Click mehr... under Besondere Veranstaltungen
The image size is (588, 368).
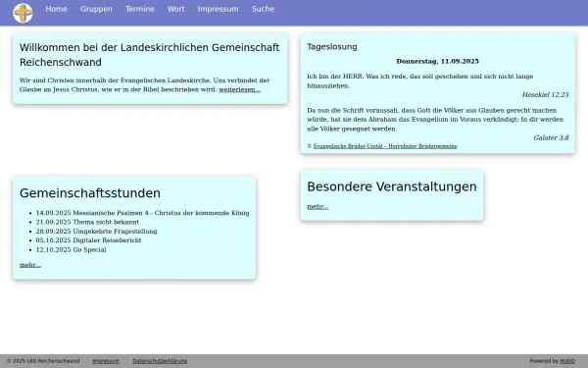tap(318, 206)
